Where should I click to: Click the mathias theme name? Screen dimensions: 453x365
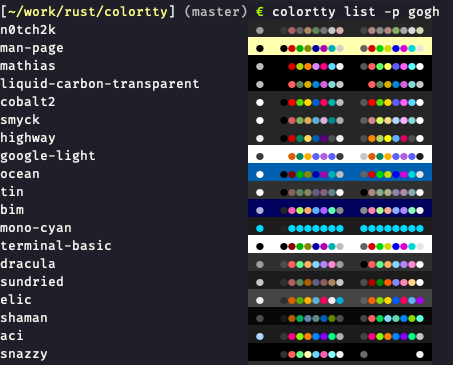click(x=28, y=66)
